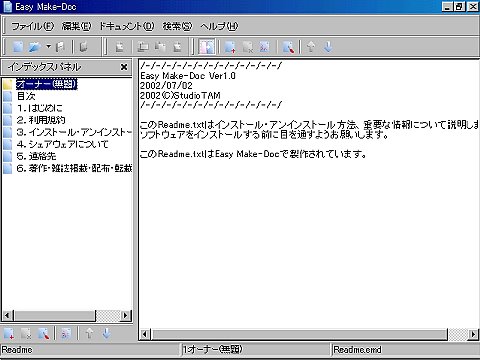This screenshot has height=360, width=480.
Task: Click the yellow folder icon beside オーナー
Action: tap(8, 84)
